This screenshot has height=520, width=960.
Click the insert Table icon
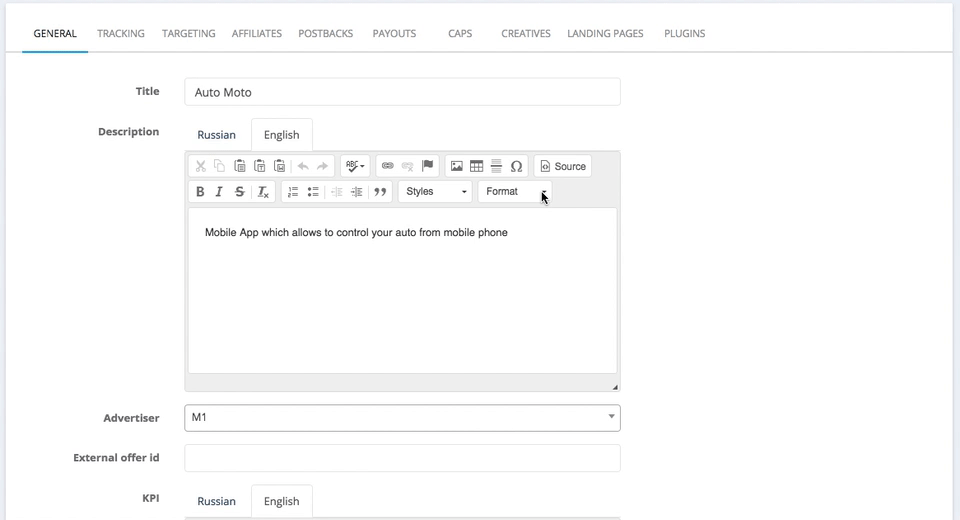(476, 166)
